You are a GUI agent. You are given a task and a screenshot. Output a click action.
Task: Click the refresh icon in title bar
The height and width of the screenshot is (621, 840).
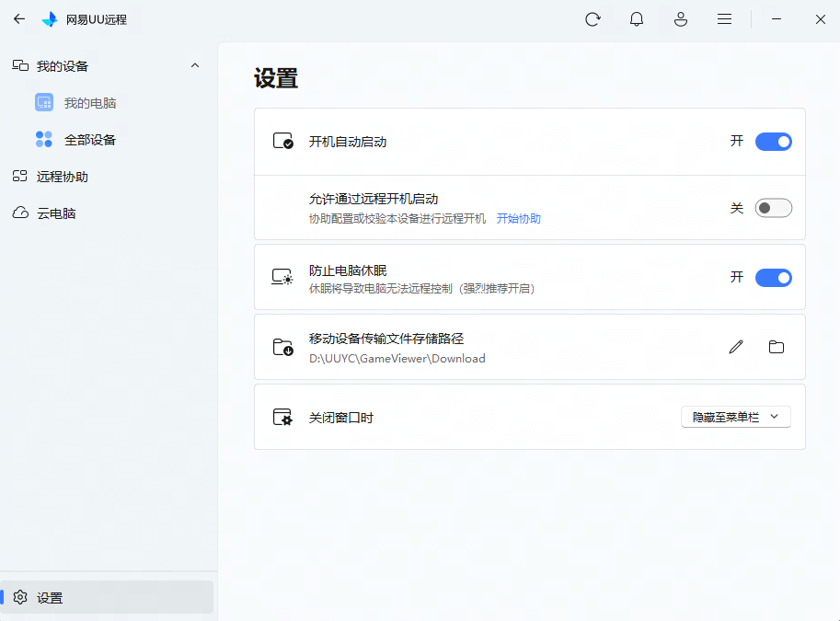[593, 19]
